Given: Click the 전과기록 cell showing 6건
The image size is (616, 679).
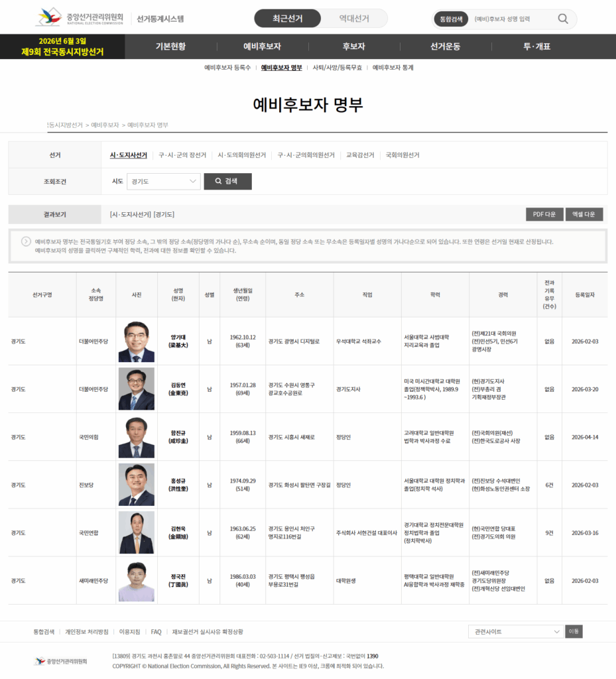Looking at the screenshot, I should 549,485.
